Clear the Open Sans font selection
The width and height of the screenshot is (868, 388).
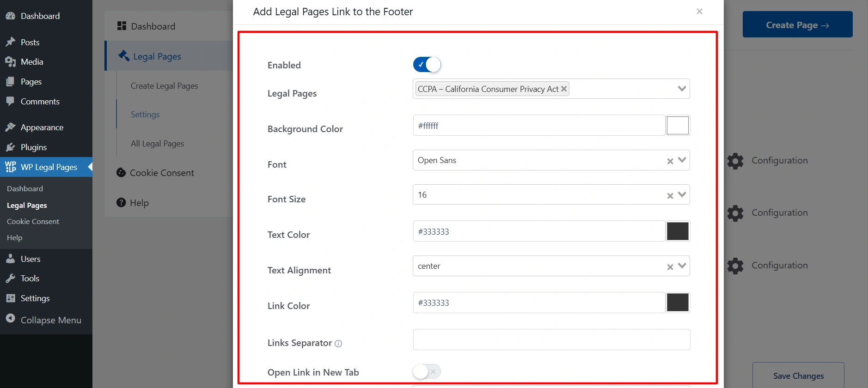(670, 161)
